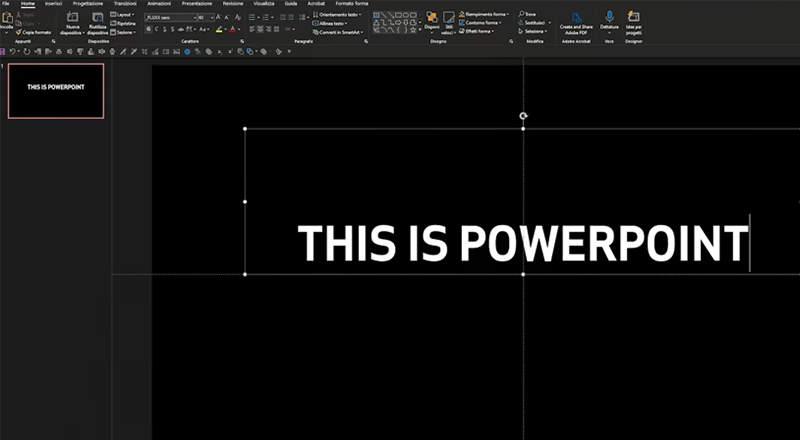Align text to the right
Screen dimensions: 800x440
(x=268, y=29)
